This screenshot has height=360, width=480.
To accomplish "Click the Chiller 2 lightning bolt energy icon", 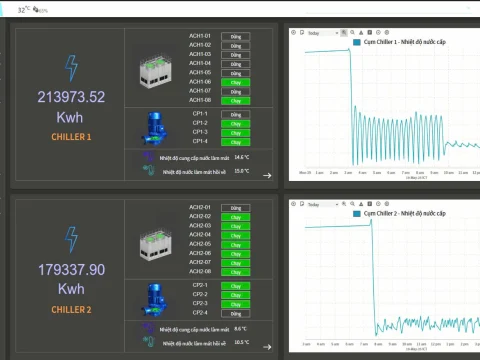I will coord(71,240).
